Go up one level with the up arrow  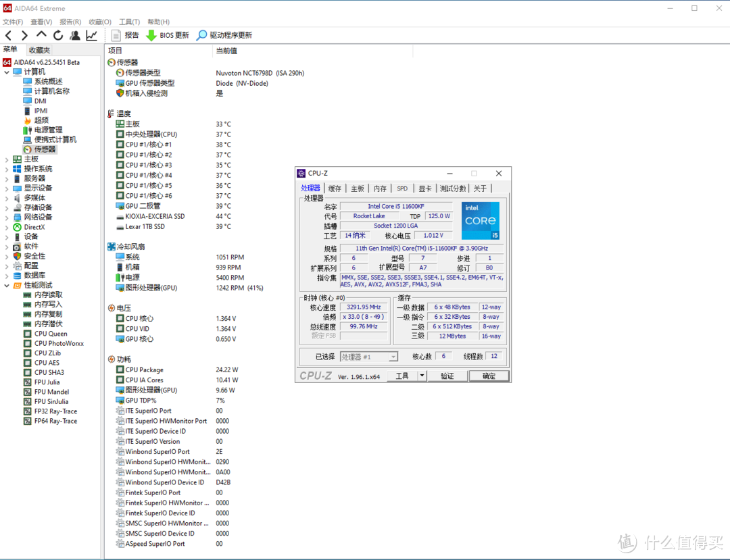tap(41, 35)
